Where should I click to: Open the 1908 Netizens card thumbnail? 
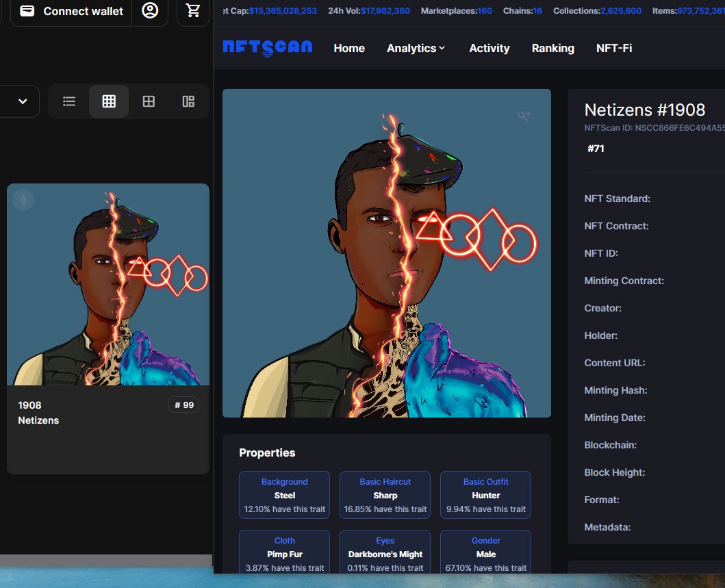coord(108,285)
